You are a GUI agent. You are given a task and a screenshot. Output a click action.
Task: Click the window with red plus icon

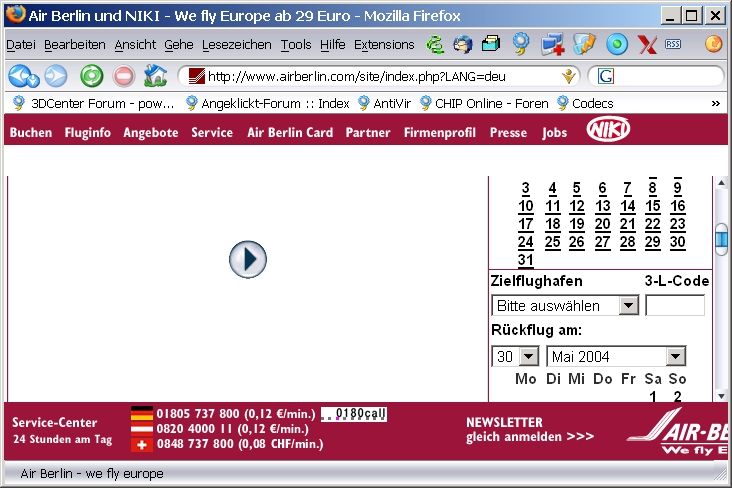[x=553, y=44]
